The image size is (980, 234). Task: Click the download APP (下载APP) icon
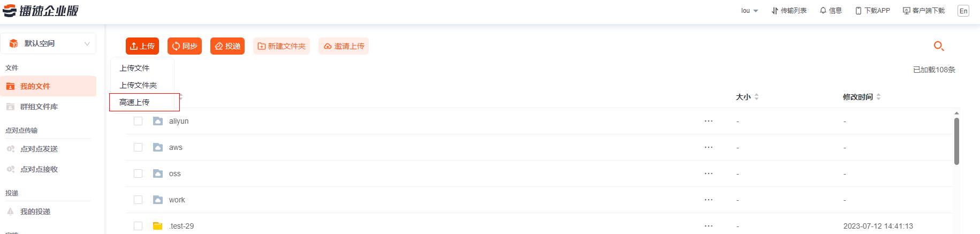(x=859, y=11)
